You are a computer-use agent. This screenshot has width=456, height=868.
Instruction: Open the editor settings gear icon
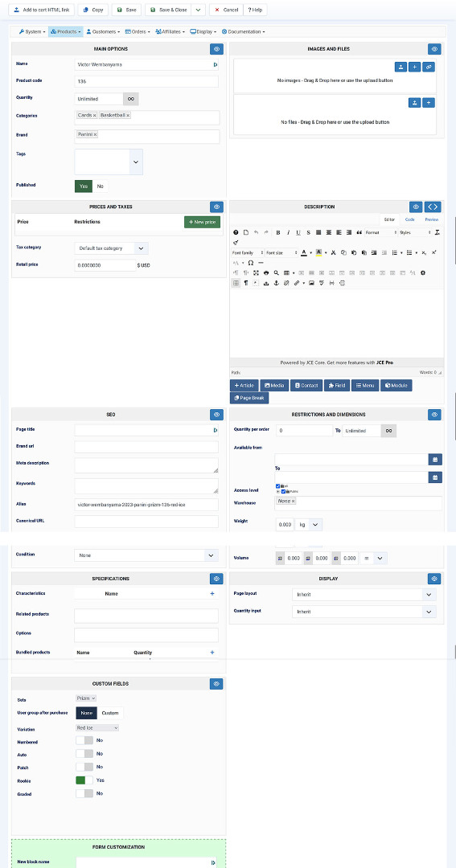tap(423, 272)
